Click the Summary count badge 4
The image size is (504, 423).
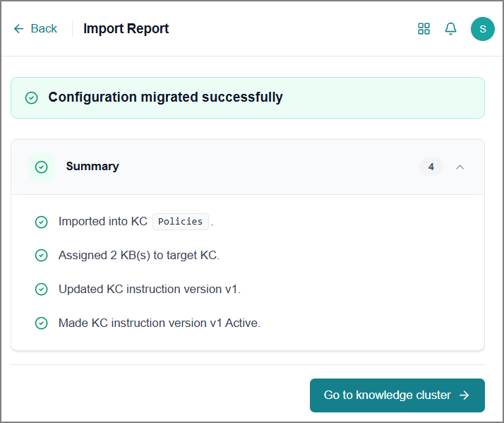click(431, 167)
